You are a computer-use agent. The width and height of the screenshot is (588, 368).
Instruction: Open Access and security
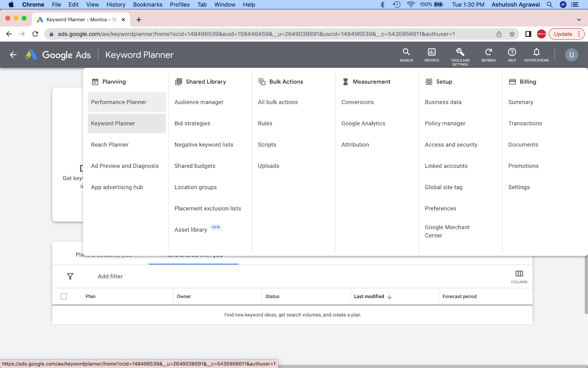pyautogui.click(x=451, y=145)
